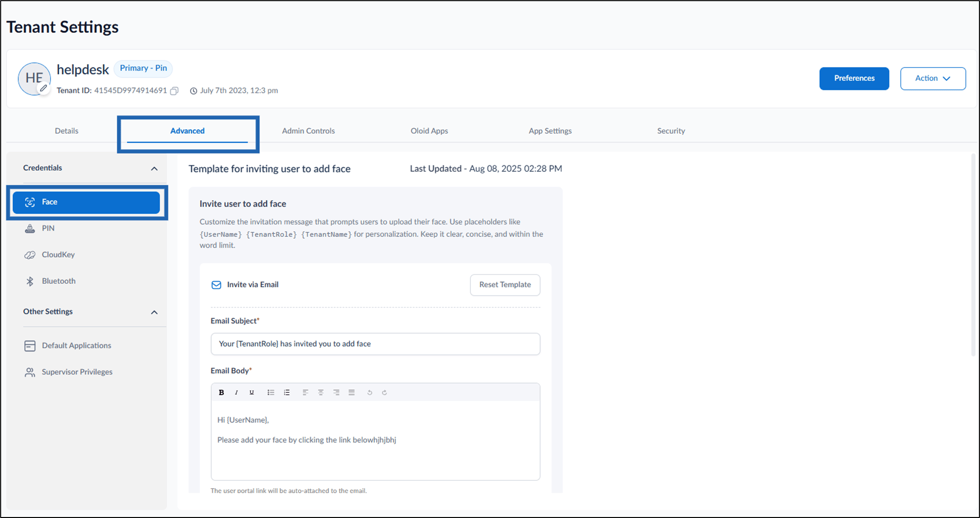Viewport: 980px width, 518px height.
Task: Open the Security tab
Action: pos(671,131)
